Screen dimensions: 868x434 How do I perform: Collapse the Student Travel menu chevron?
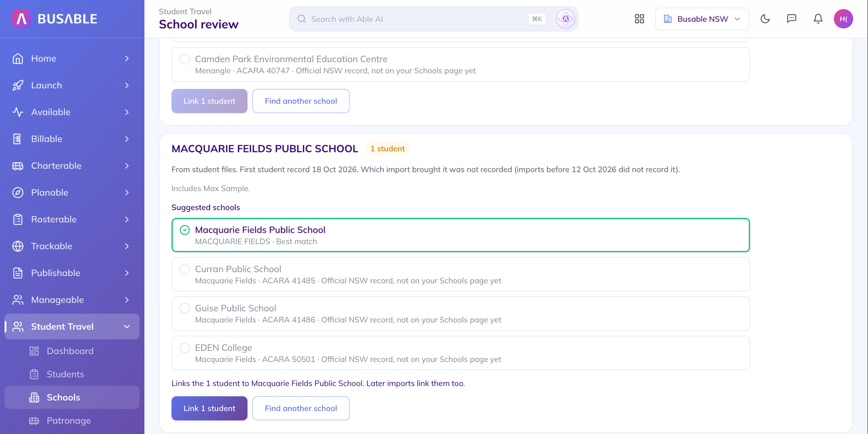point(127,326)
